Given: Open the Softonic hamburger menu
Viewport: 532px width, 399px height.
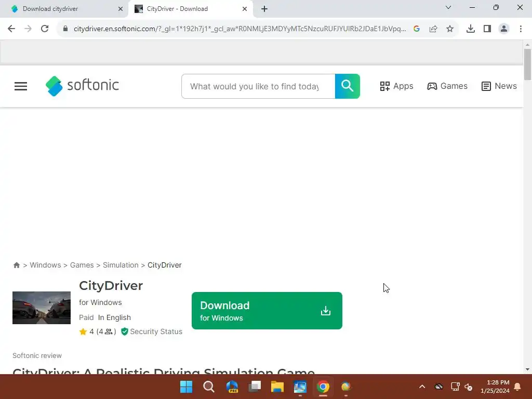Looking at the screenshot, I should click(21, 86).
